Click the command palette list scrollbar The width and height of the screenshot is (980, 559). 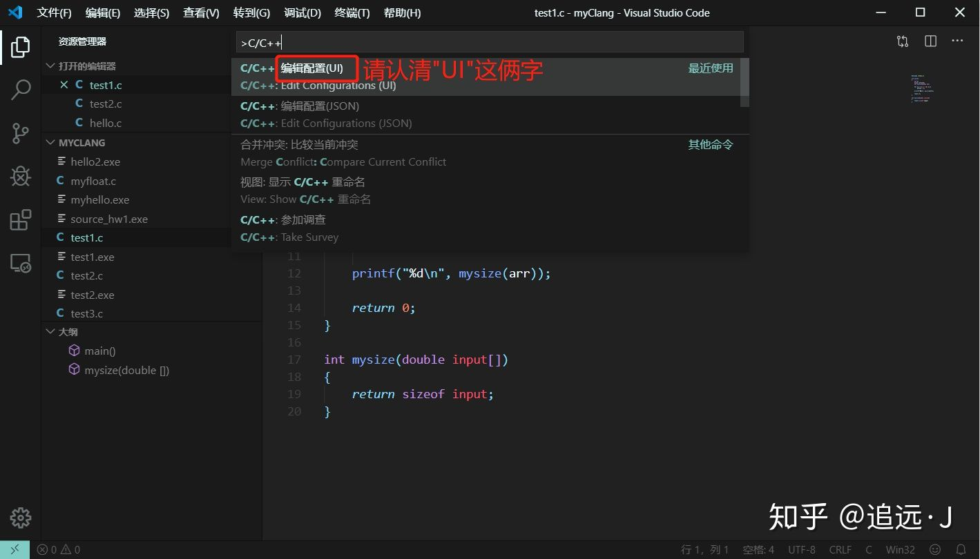pos(744,82)
